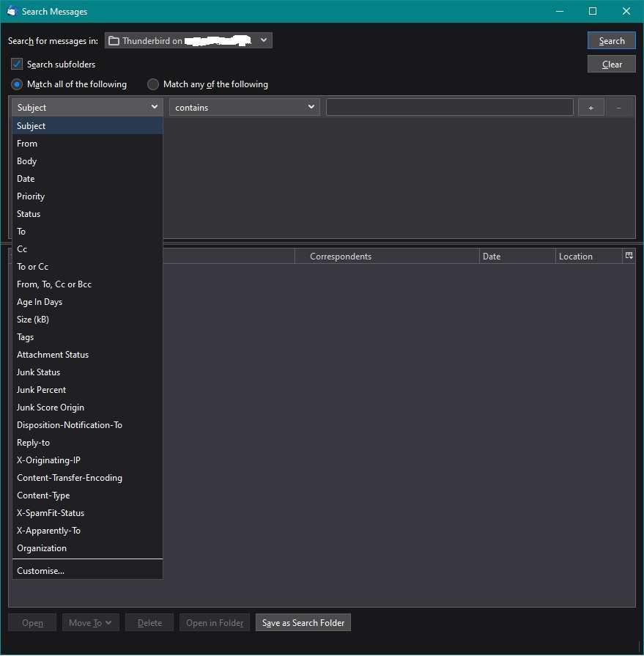Viewport: 644px width, 656px height.
Task: Choose From in the field list
Action: [87, 144]
